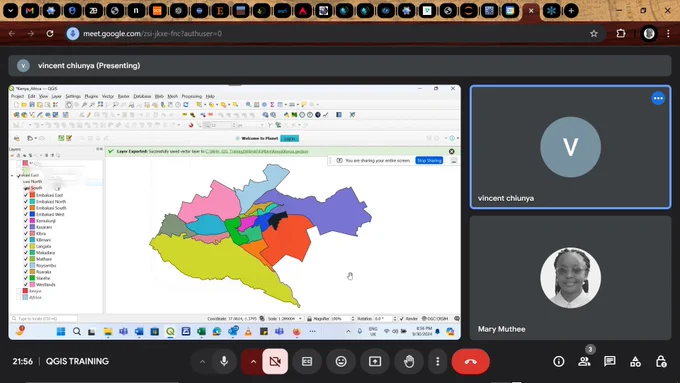The image size is (680, 383).
Task: Open File Explorer on shared taskbar
Action: 108,332
